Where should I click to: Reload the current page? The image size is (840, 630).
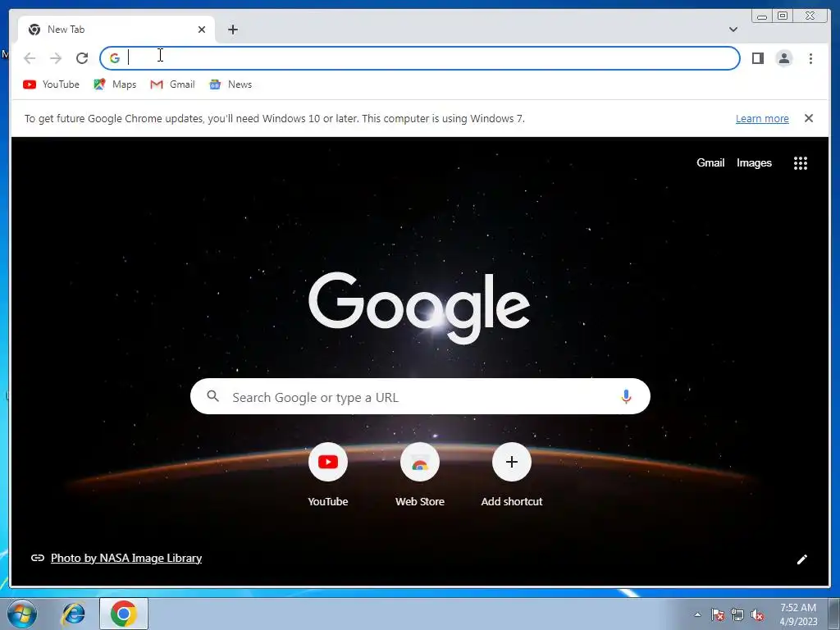[82, 58]
